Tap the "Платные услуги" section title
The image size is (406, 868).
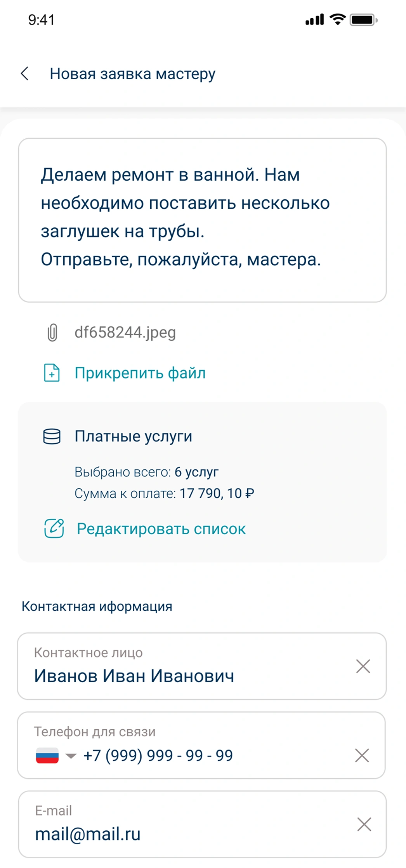pyautogui.click(x=133, y=436)
